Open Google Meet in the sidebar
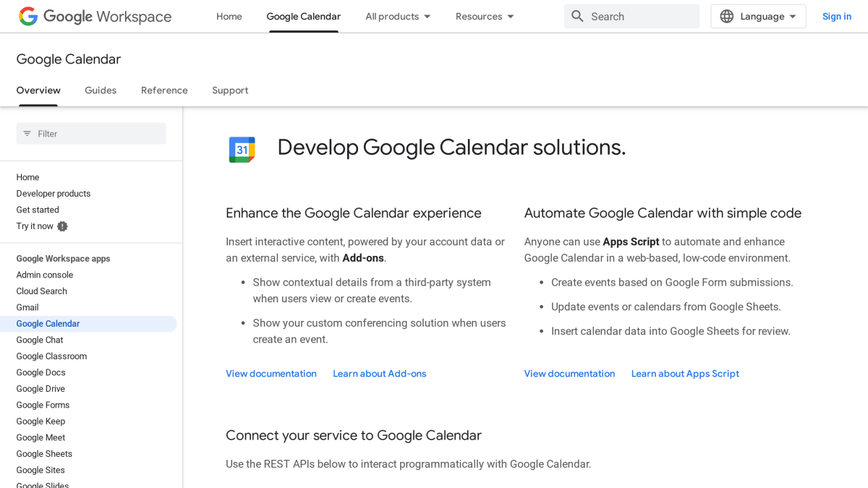Image resolution: width=868 pixels, height=488 pixels. (x=41, y=437)
